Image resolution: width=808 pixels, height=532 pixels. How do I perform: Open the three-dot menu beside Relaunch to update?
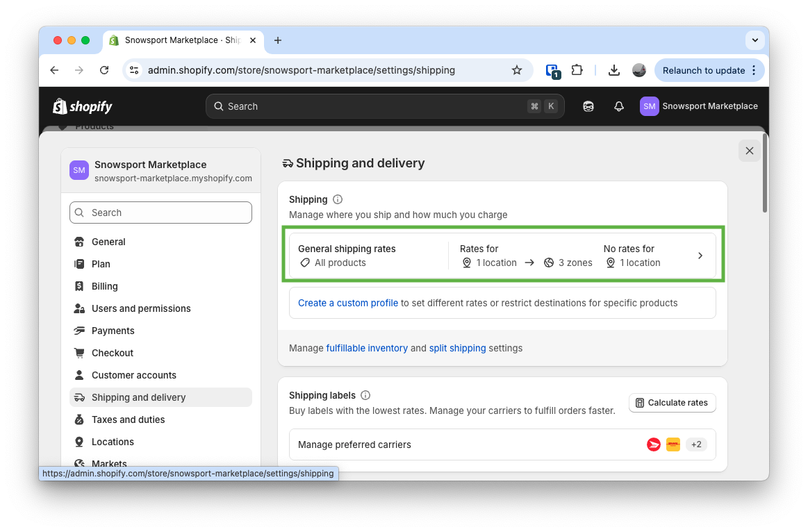pyautogui.click(x=754, y=70)
